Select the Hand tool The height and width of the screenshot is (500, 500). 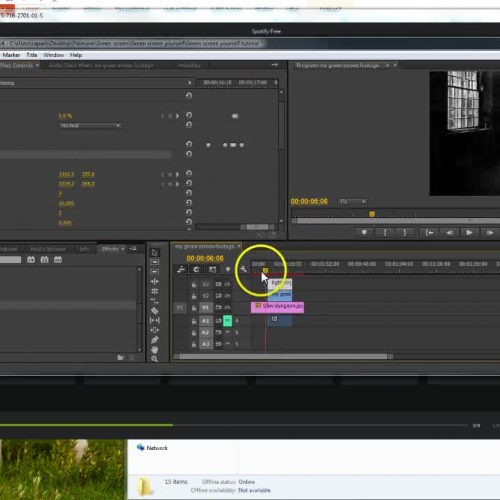click(x=155, y=349)
